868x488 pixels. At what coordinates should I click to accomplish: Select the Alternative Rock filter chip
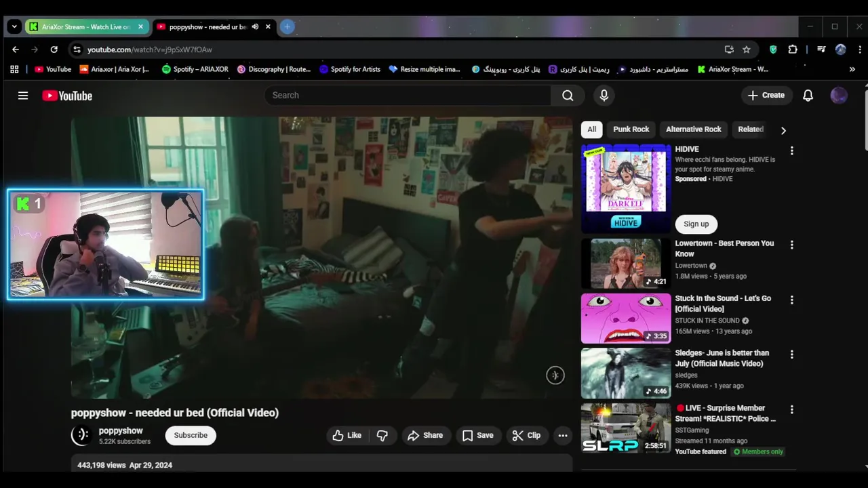click(x=694, y=129)
